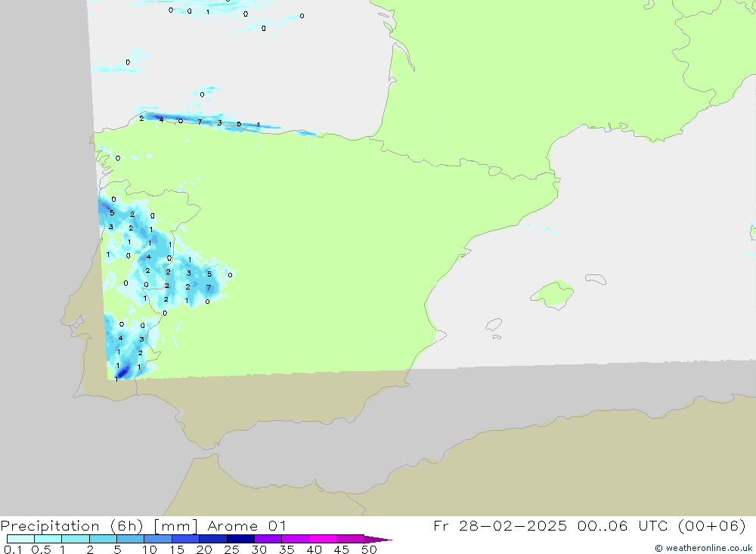756x554 pixels.
Task: Click the '0.1' legend scale label
Action: tap(13, 549)
